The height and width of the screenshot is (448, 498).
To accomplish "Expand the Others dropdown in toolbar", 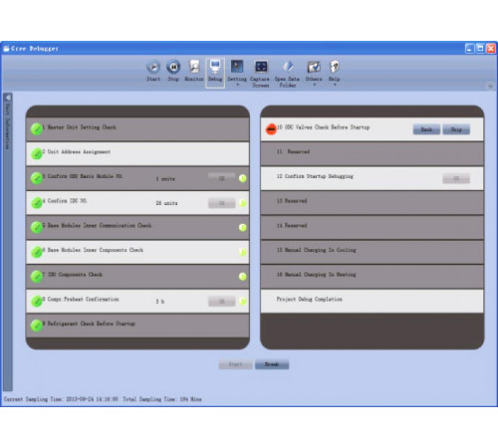I will [x=314, y=85].
